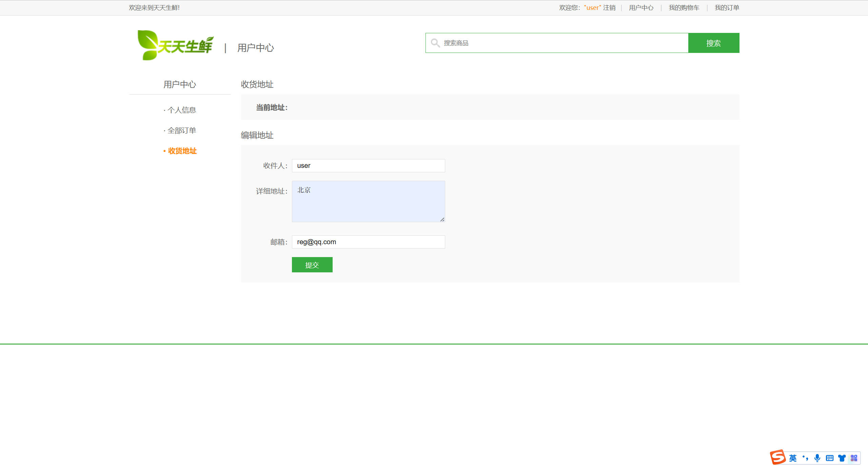Click the 提交 submit button
868x466 pixels.
312,265
